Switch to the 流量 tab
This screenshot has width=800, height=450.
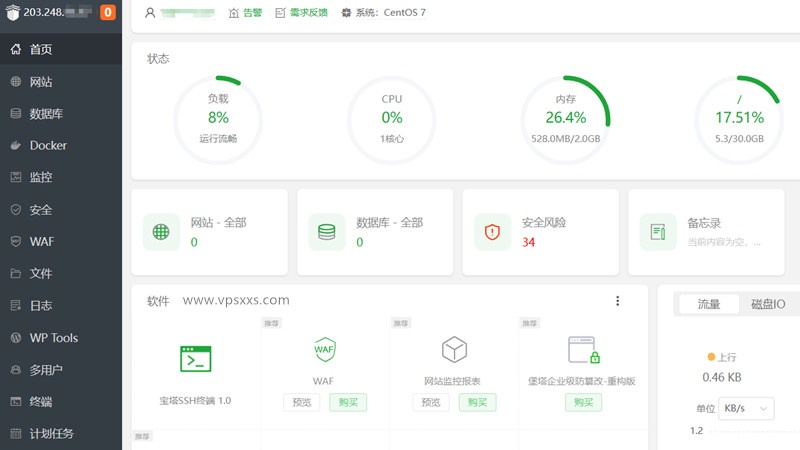[x=709, y=304]
